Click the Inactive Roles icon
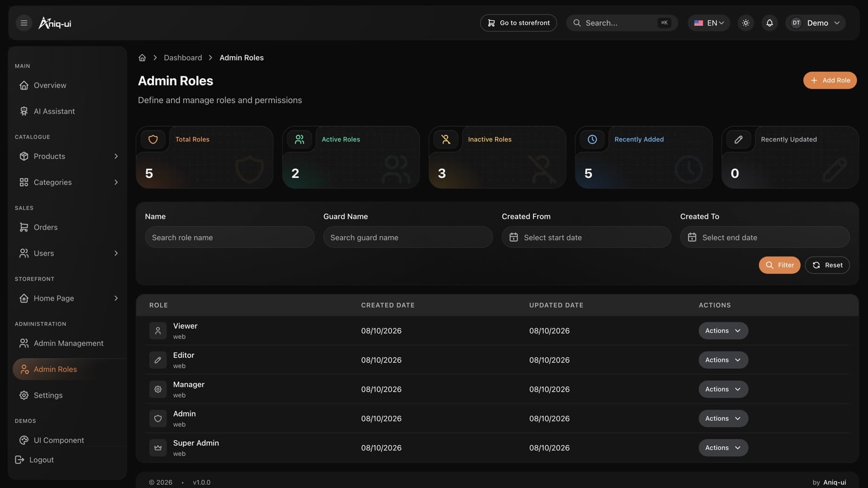Image resolution: width=868 pixels, height=488 pixels. [x=446, y=139]
